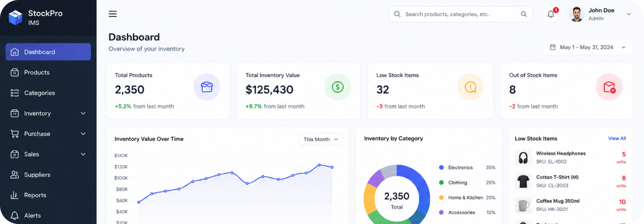Expand the Purchase submenu chevron
644x224 pixels.
coord(83,134)
